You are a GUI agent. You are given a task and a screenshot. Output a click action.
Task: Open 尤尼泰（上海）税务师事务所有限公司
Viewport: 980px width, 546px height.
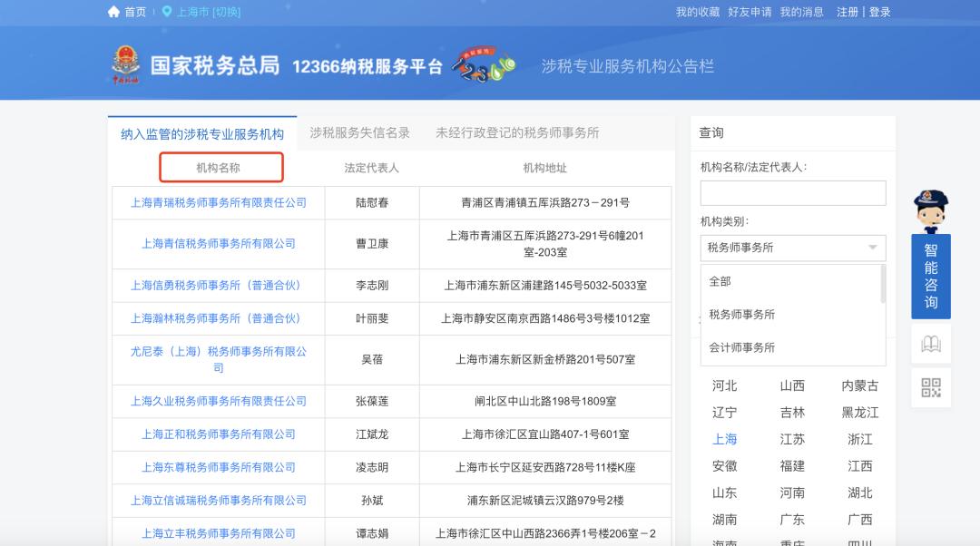[219, 359]
